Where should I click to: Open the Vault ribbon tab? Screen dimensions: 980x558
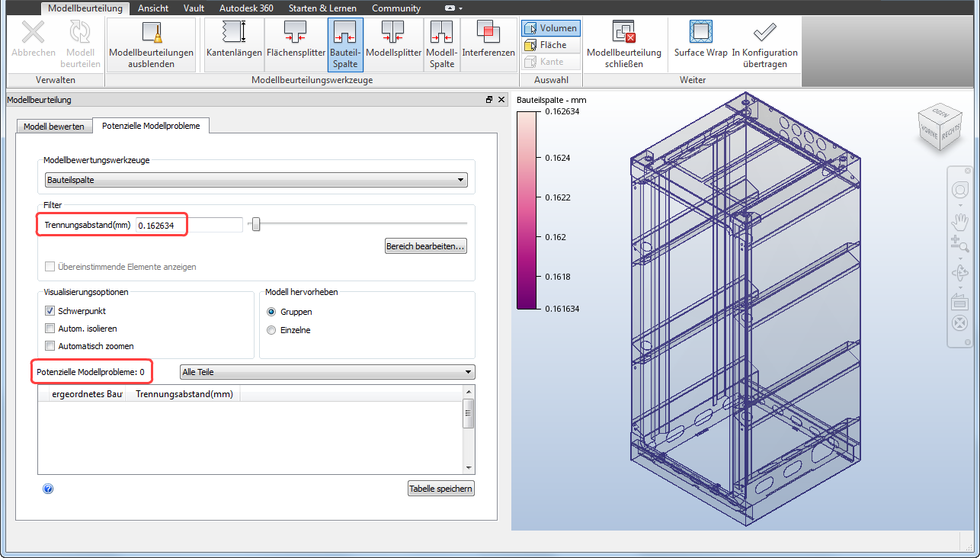[194, 8]
